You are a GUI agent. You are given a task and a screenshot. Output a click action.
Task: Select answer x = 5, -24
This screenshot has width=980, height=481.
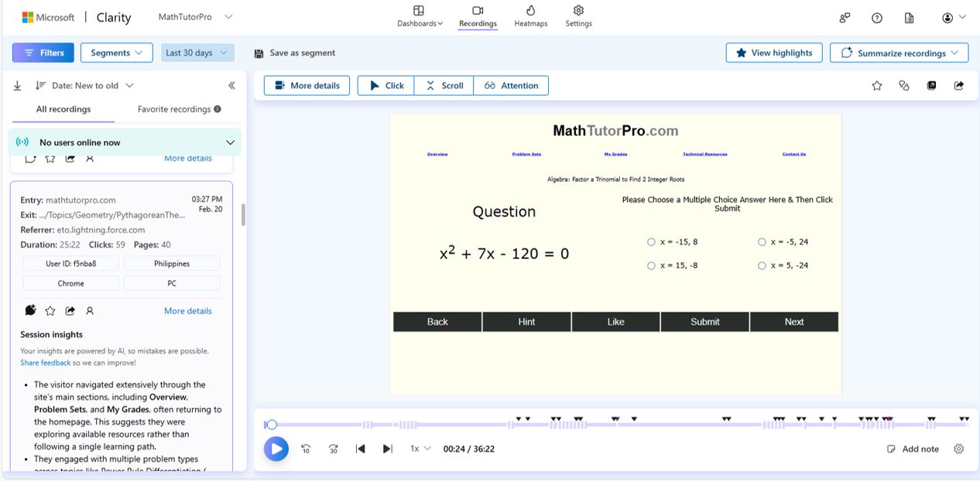pyautogui.click(x=762, y=266)
